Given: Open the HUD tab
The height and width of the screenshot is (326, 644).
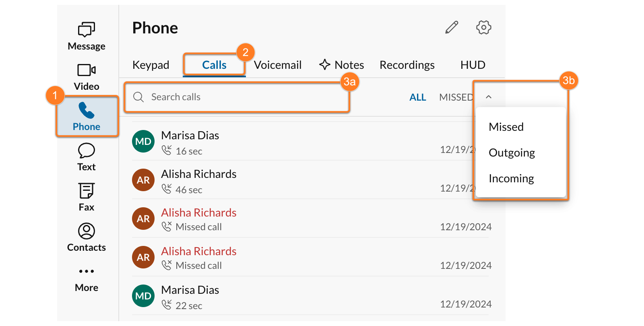Looking at the screenshot, I should [x=473, y=65].
